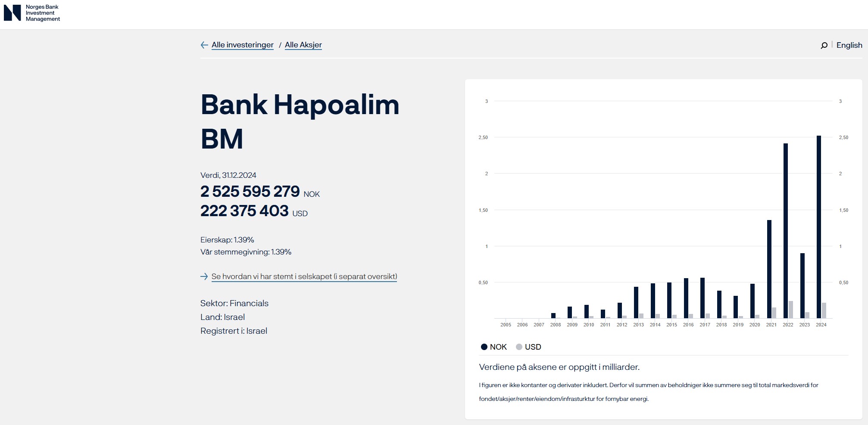Click the arrow icon beside voting overview link
Screen dimensions: 868x425
[204, 276]
